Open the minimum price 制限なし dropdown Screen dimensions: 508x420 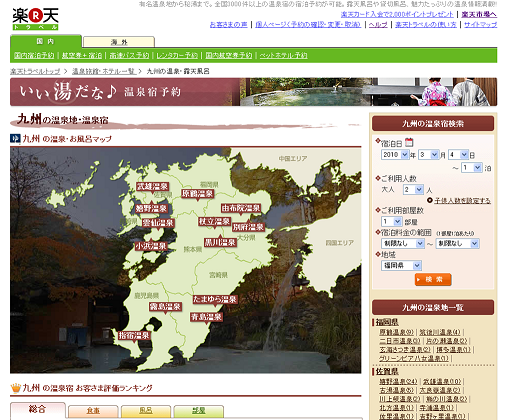pyautogui.click(x=403, y=244)
